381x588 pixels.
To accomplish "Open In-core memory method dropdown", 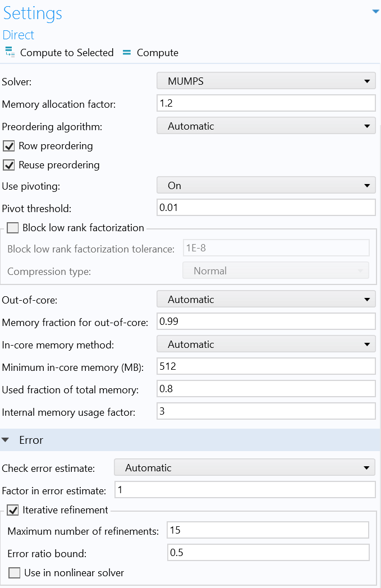I will coord(265,344).
